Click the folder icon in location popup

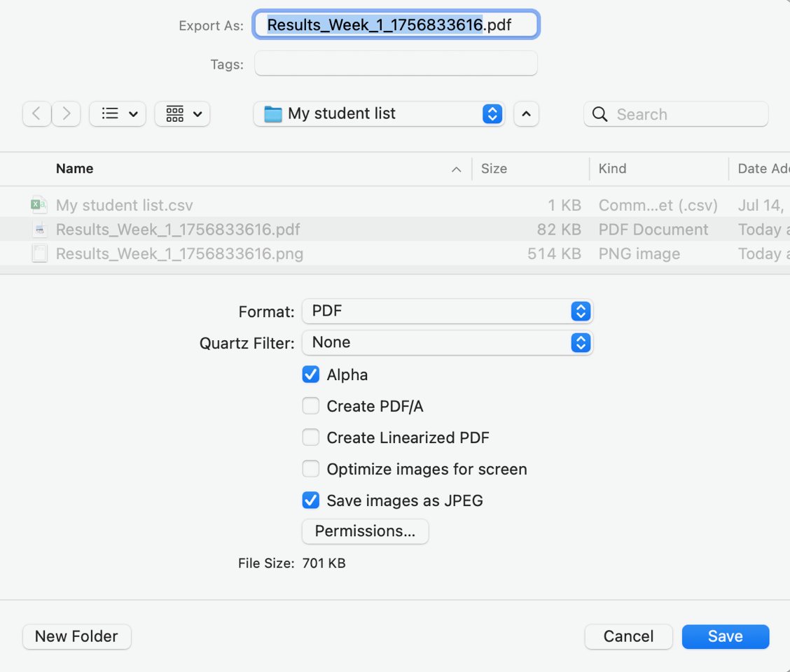272,114
